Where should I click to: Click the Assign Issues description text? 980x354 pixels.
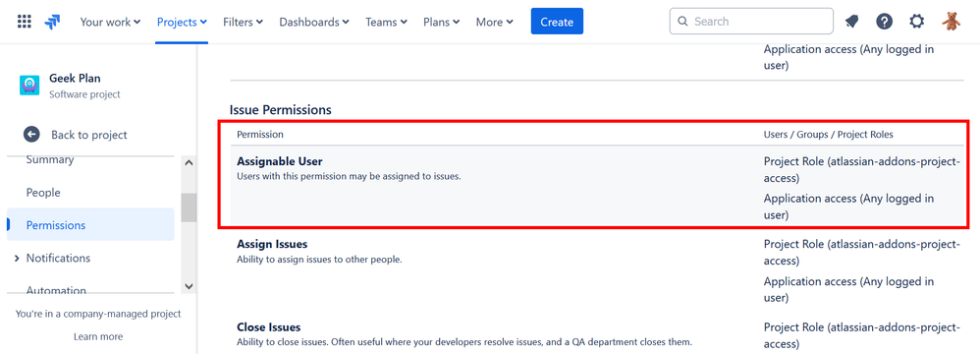[319, 259]
